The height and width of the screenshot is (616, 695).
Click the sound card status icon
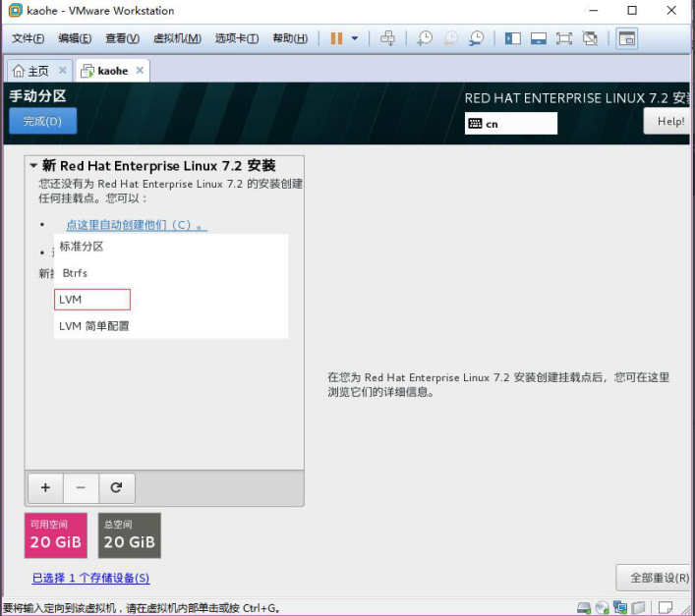click(x=638, y=607)
